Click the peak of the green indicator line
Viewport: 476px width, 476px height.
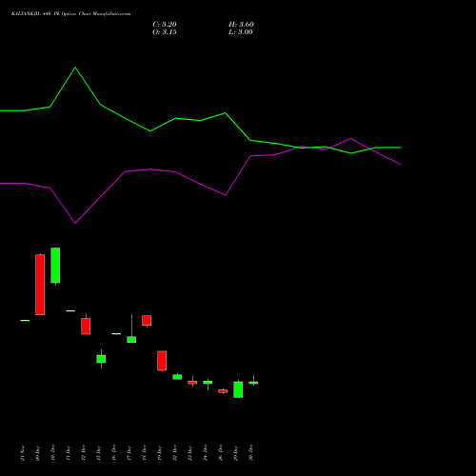(x=75, y=68)
